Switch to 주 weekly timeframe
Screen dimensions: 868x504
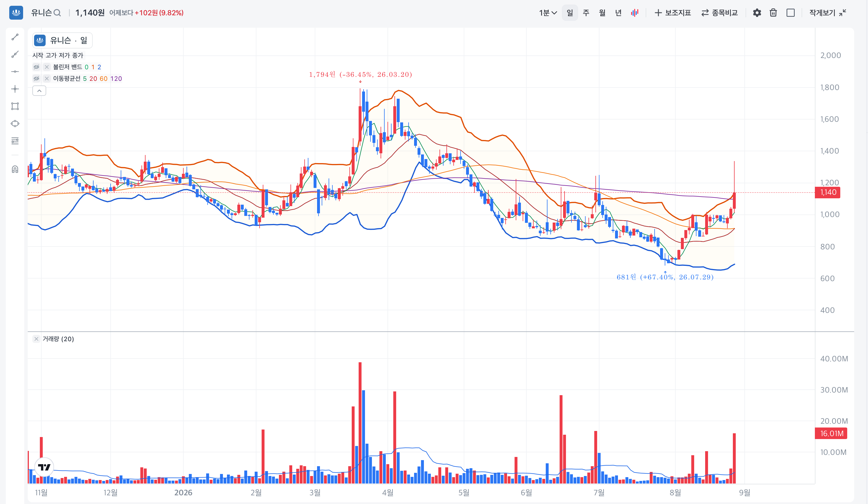pyautogui.click(x=586, y=13)
